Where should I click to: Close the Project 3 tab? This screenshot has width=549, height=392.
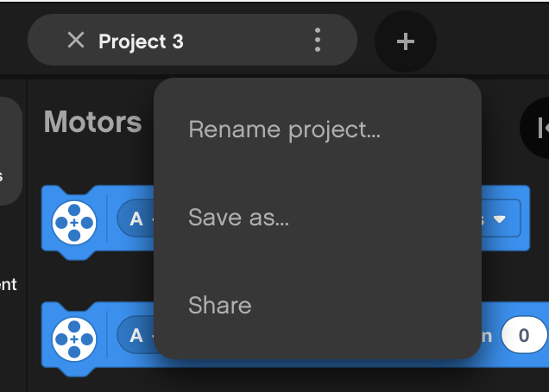point(76,41)
